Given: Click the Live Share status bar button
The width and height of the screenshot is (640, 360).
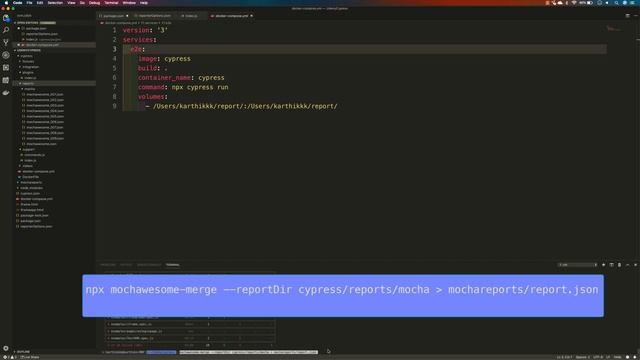Looking at the screenshot, I should [x=30, y=357].
